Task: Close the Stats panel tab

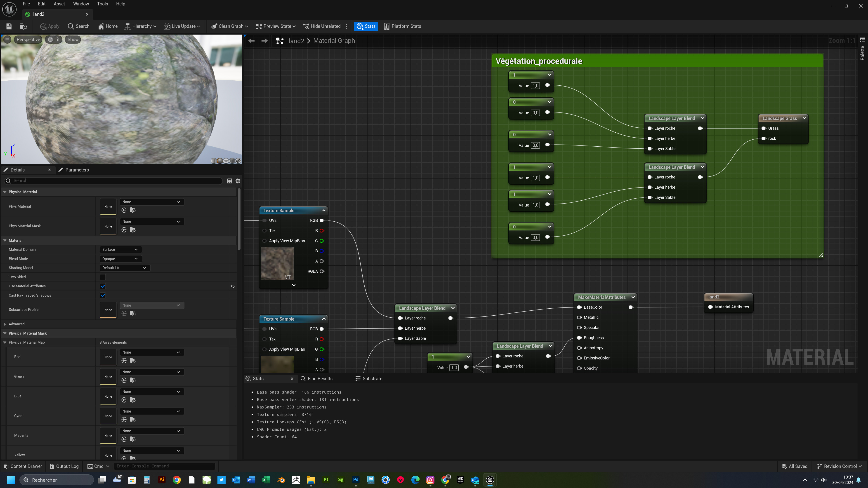Action: 292,379
